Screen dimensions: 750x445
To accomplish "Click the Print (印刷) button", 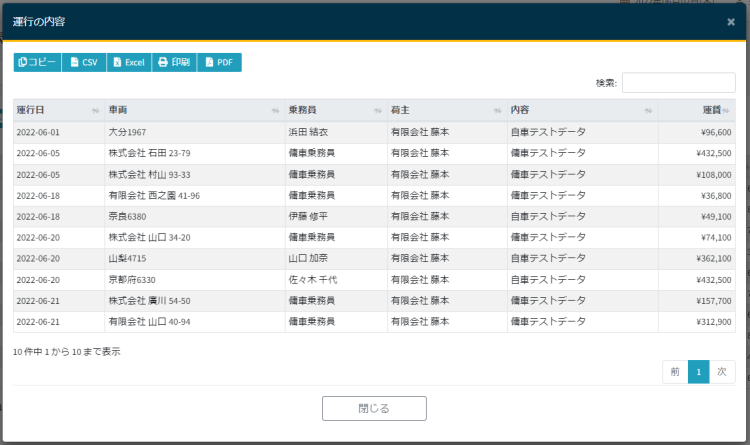I will 174,62.
